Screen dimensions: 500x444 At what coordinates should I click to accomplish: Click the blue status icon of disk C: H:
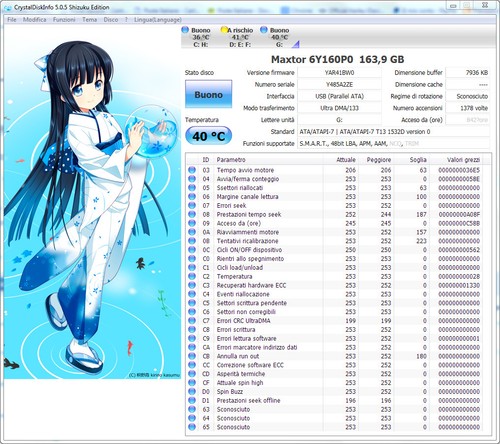coord(185,30)
